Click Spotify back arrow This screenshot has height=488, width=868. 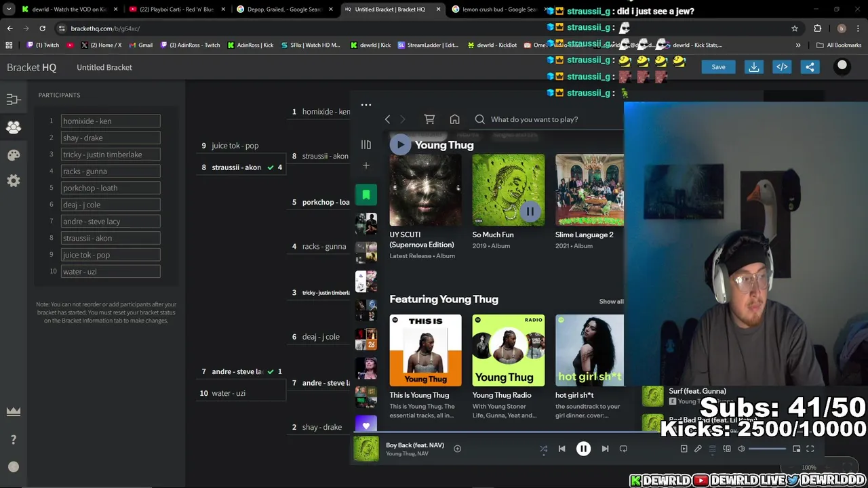point(387,119)
